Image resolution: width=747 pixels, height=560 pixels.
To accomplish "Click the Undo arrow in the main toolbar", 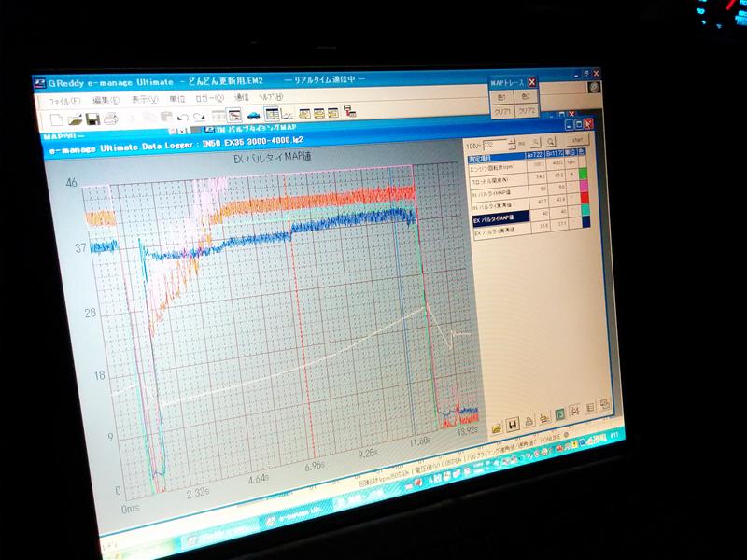I will pos(182,117).
